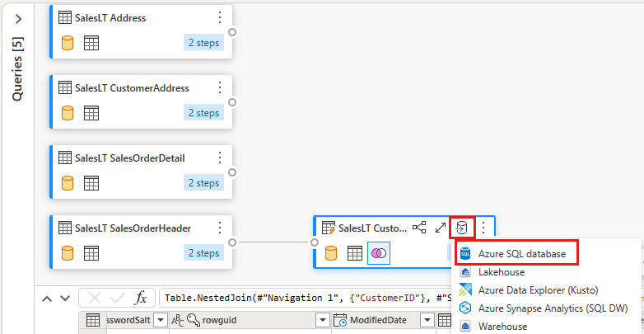Choose Lakehouse as destination

(501, 272)
